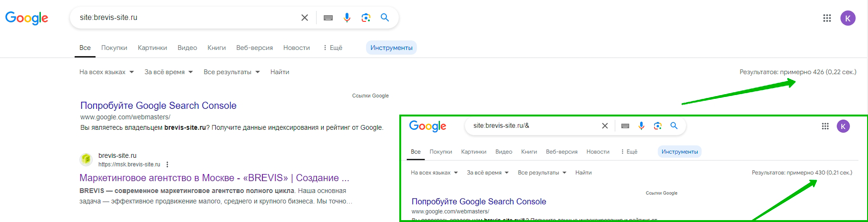Toggle the Инструменты tools button

point(391,48)
